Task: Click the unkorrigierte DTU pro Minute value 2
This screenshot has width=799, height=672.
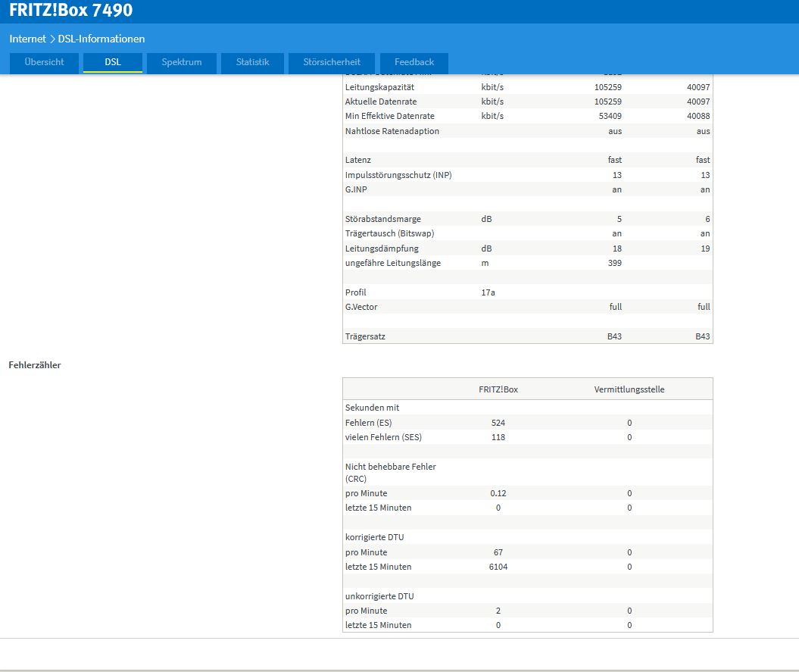Action: pyautogui.click(x=498, y=611)
